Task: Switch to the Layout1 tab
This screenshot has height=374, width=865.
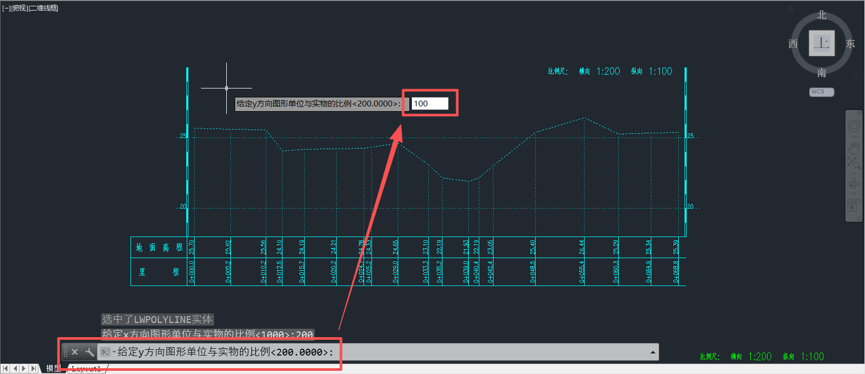Action: (85, 368)
